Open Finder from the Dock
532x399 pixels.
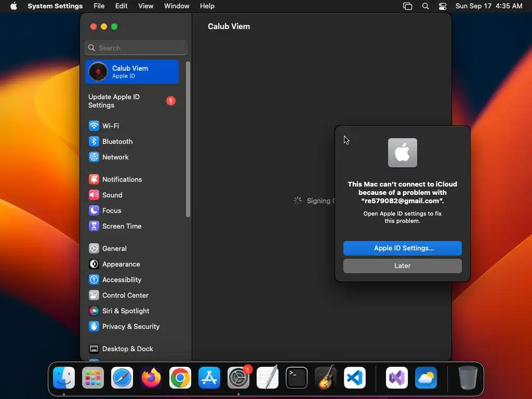(x=64, y=378)
